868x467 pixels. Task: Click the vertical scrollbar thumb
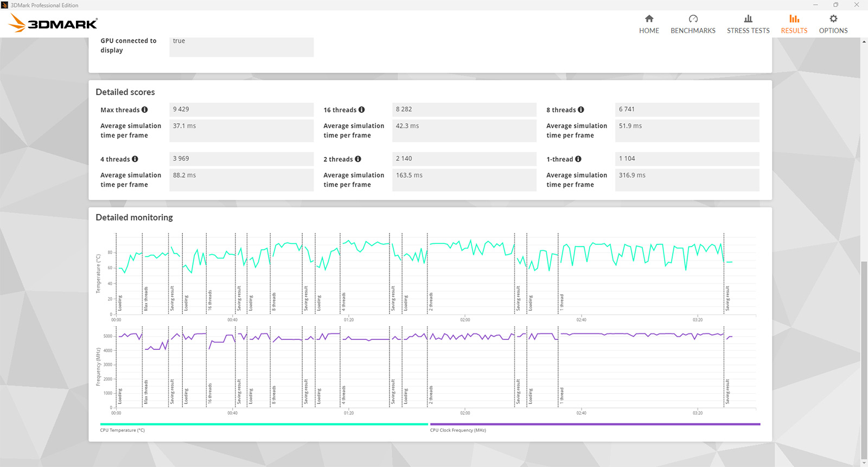864,358
